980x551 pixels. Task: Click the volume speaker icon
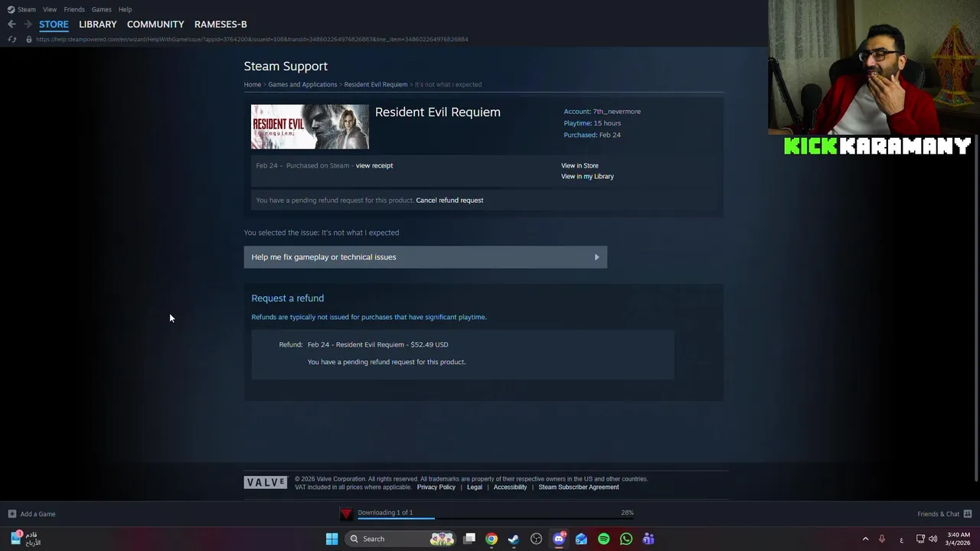(933, 539)
